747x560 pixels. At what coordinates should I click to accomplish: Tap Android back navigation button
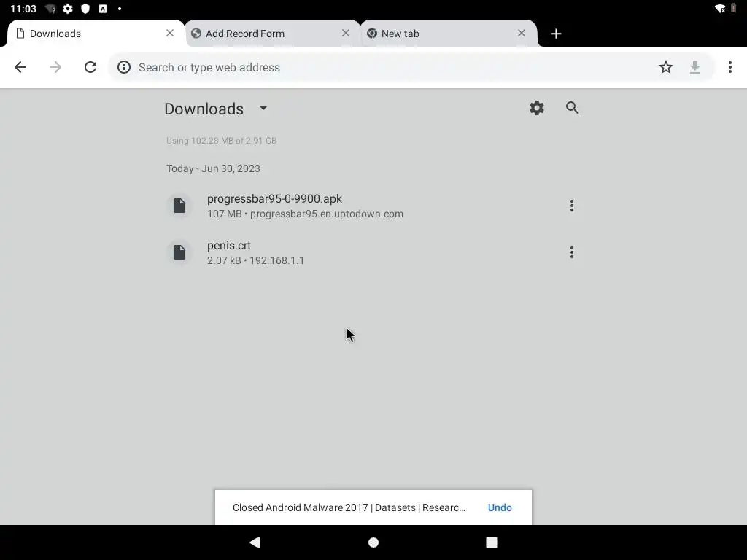coord(255,542)
